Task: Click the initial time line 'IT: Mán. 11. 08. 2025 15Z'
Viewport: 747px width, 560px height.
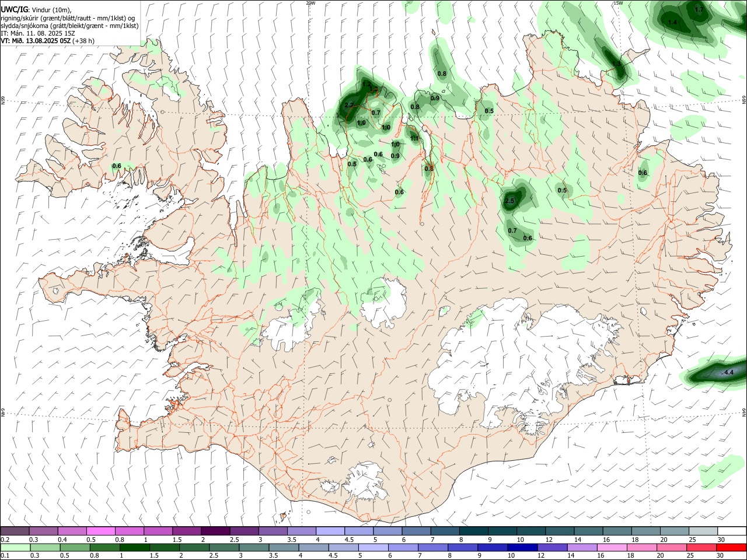Action: [38, 33]
